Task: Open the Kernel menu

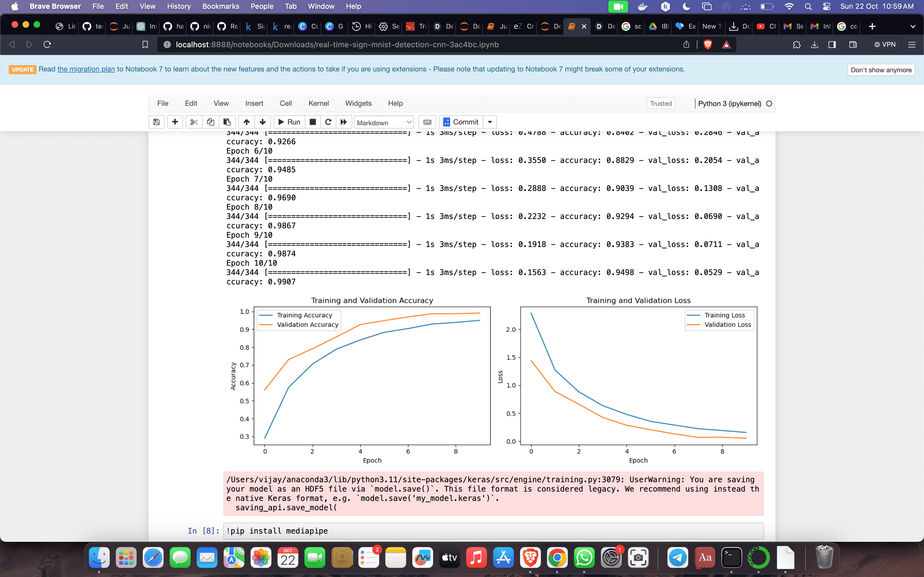Action: (x=318, y=103)
